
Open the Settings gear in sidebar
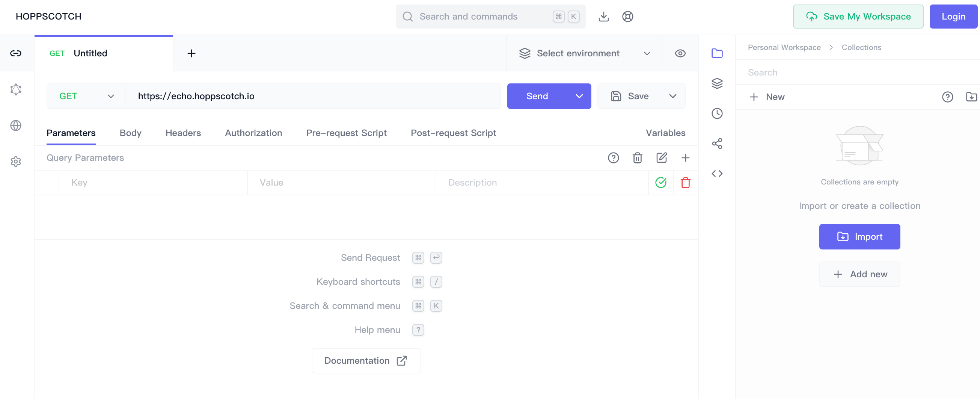tap(16, 162)
